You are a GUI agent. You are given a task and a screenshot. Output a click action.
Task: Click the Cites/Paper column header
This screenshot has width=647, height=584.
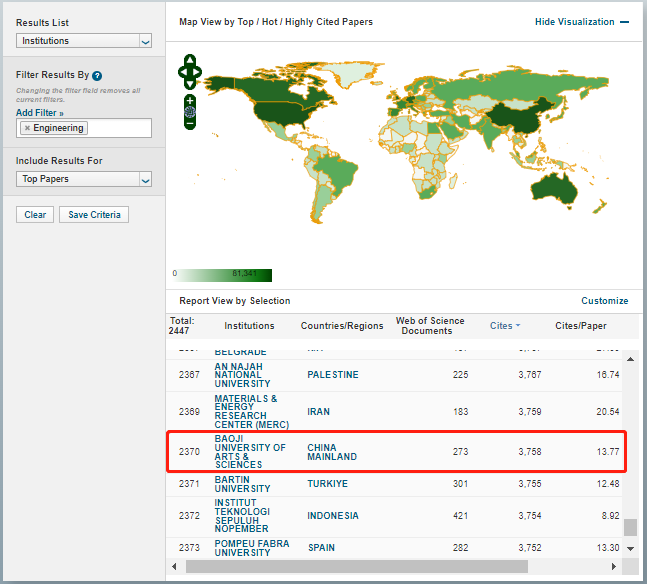coord(581,326)
